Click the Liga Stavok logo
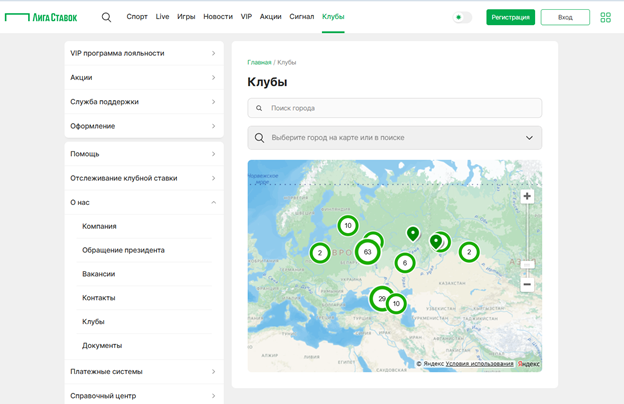 click(41, 17)
